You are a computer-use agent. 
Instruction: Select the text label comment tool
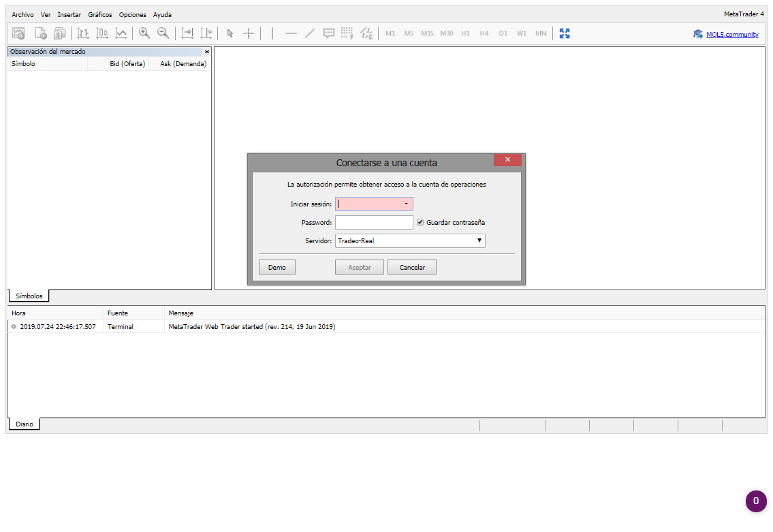pyautogui.click(x=329, y=33)
